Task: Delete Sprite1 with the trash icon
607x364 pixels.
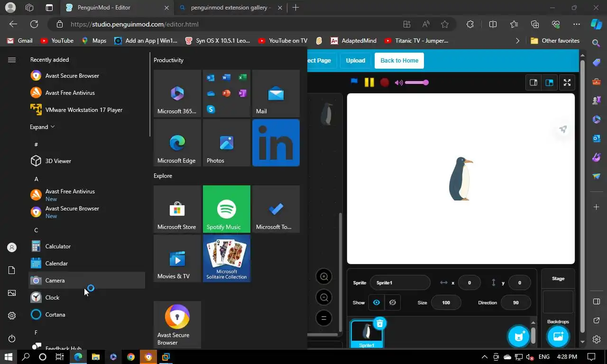Action: [x=379, y=324]
